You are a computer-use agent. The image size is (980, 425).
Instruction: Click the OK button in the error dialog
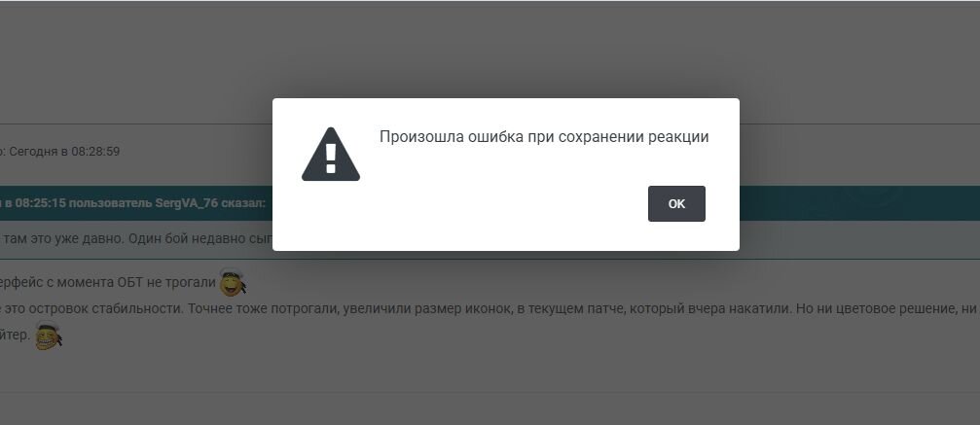676,204
